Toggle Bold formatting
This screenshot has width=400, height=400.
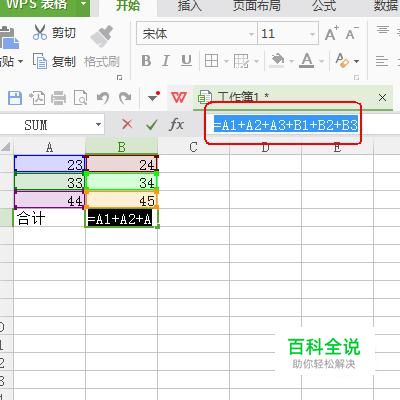click(x=146, y=61)
